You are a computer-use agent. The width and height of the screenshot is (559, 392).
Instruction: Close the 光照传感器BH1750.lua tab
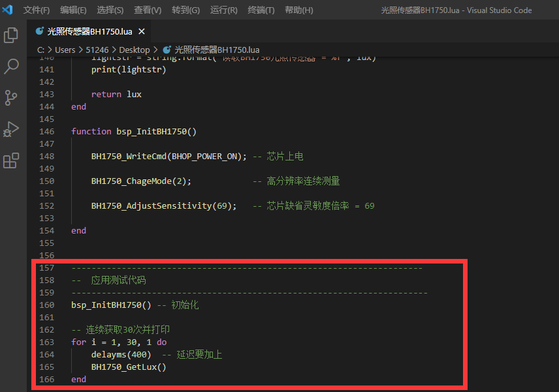pos(142,32)
